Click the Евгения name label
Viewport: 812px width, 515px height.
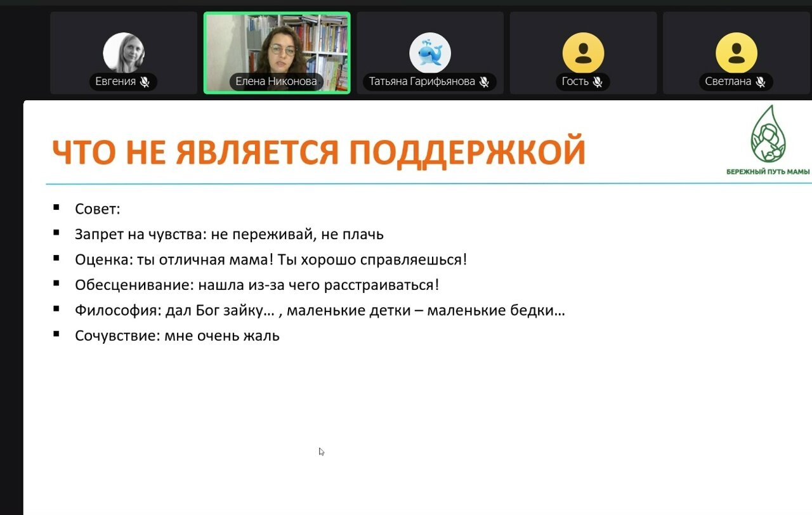point(115,82)
